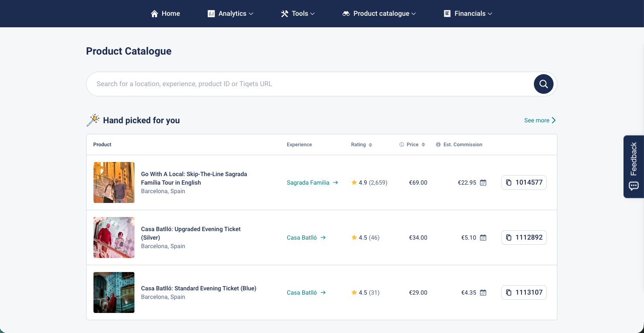This screenshot has height=333, width=644.
Task: Click the €22.95 commission value
Action: click(x=467, y=182)
